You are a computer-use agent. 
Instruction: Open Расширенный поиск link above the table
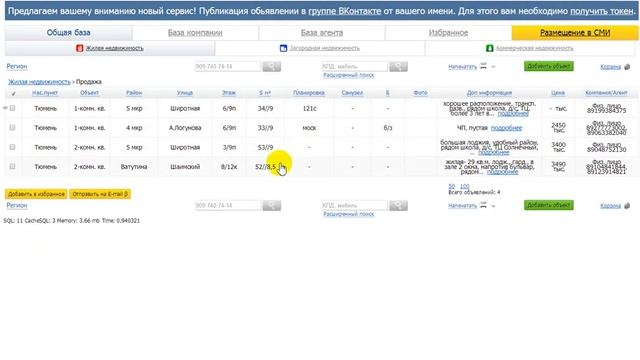(349, 75)
